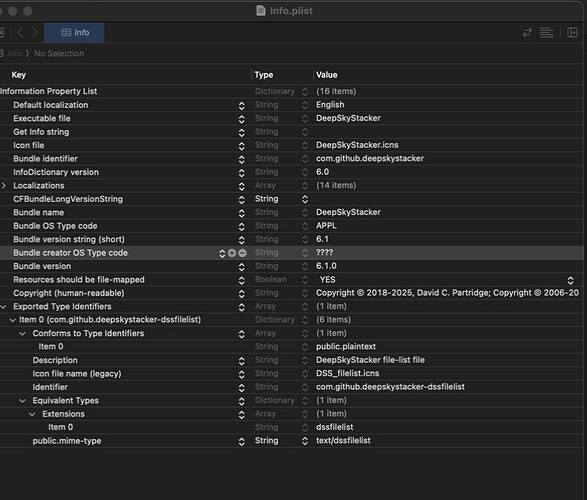Go forward with the right arrow icon

pyautogui.click(x=35, y=33)
